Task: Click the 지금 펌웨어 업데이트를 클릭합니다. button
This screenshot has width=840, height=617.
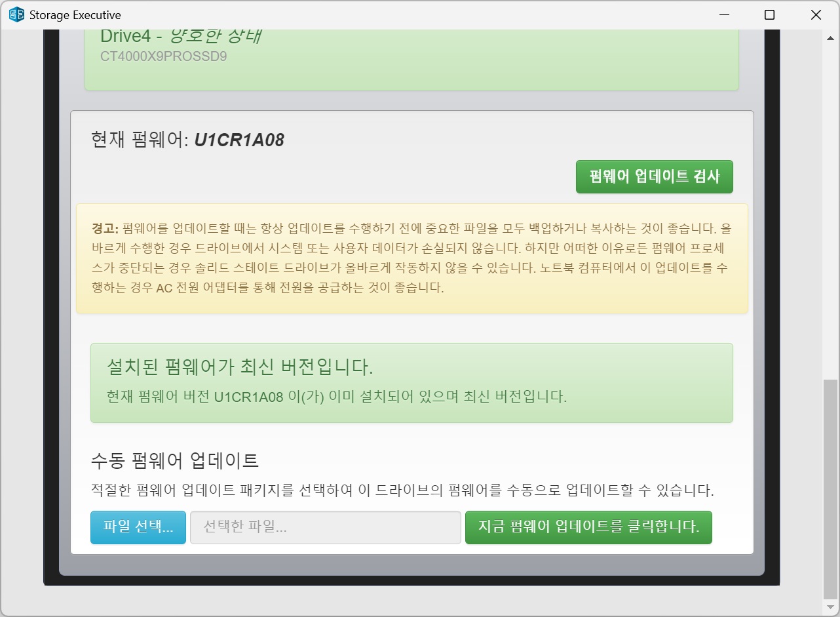Action: coord(588,527)
